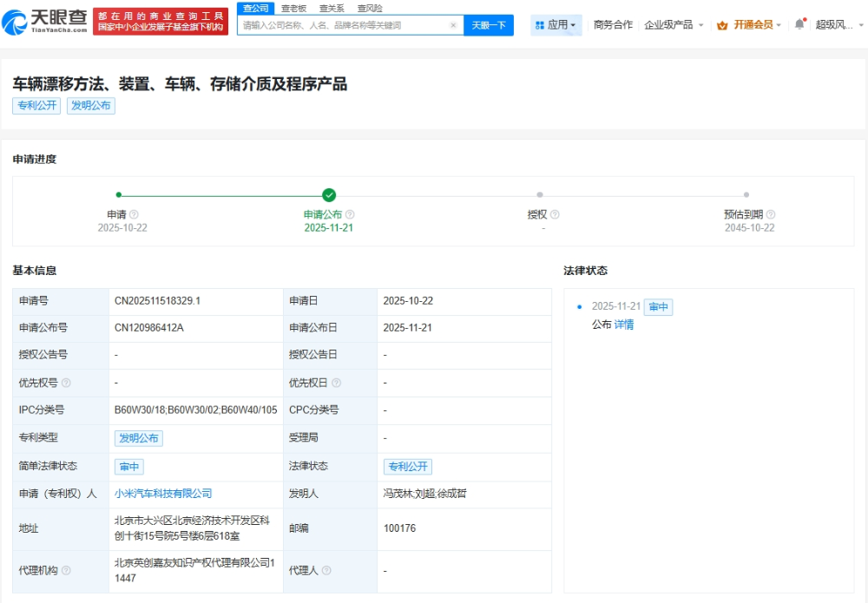The width and height of the screenshot is (868, 603).
Task: Click the help icon beside 代理机构
Action: pos(67,571)
